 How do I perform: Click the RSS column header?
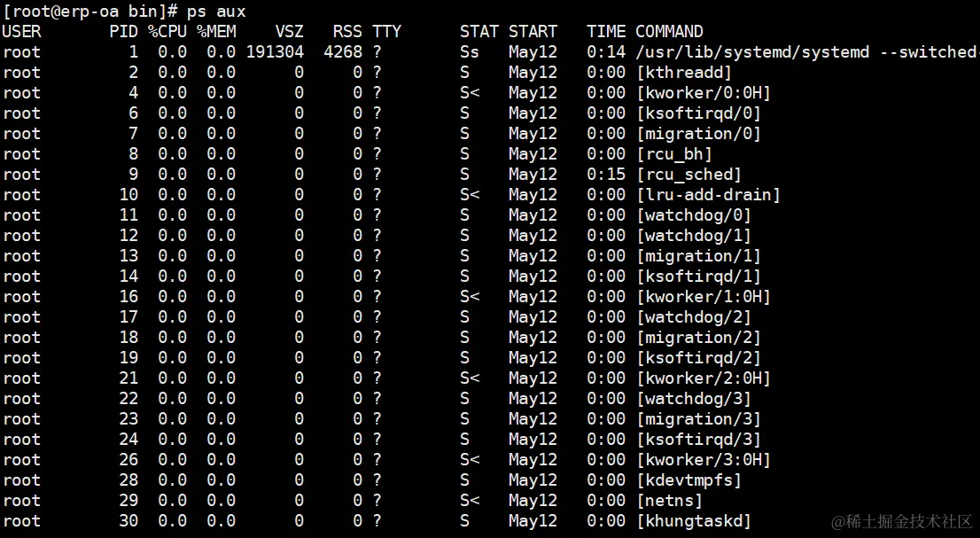tap(348, 31)
